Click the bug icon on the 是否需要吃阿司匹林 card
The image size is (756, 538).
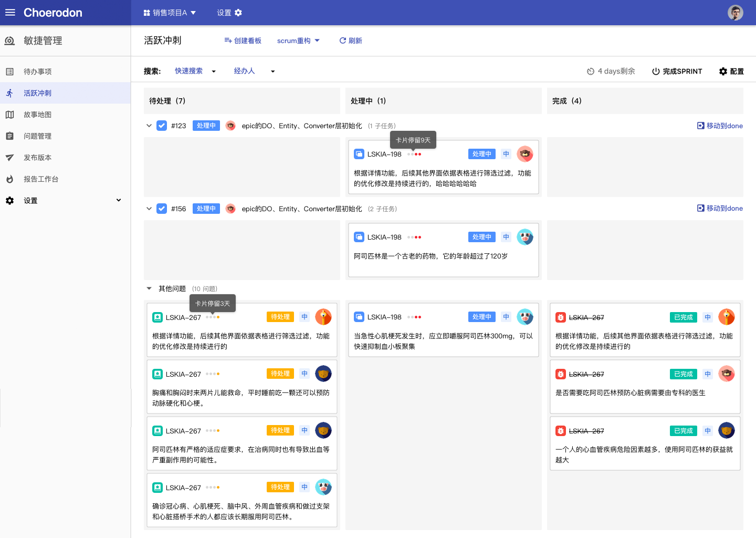coord(561,374)
